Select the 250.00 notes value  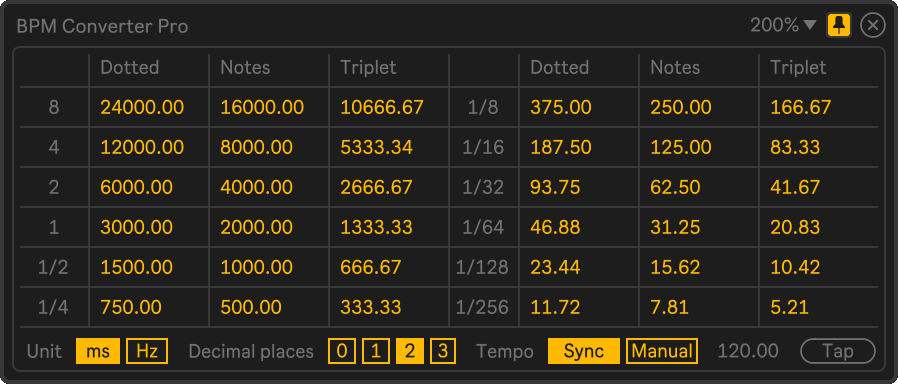pyautogui.click(x=681, y=107)
